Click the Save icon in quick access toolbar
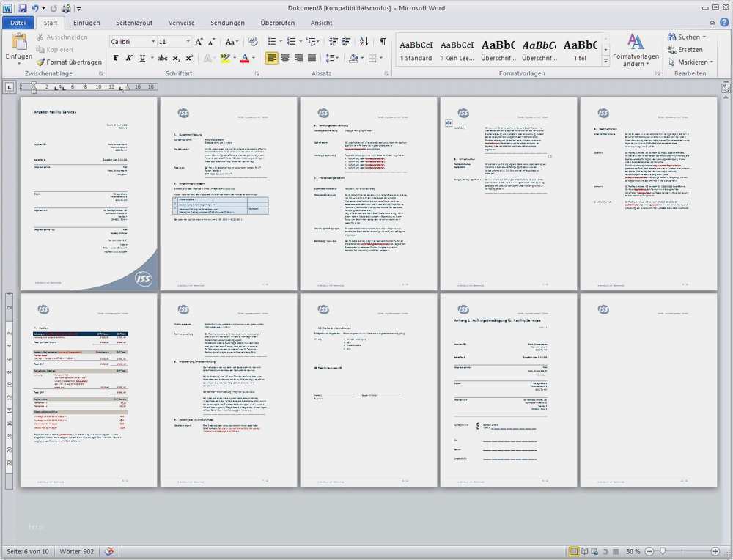 (23, 8)
